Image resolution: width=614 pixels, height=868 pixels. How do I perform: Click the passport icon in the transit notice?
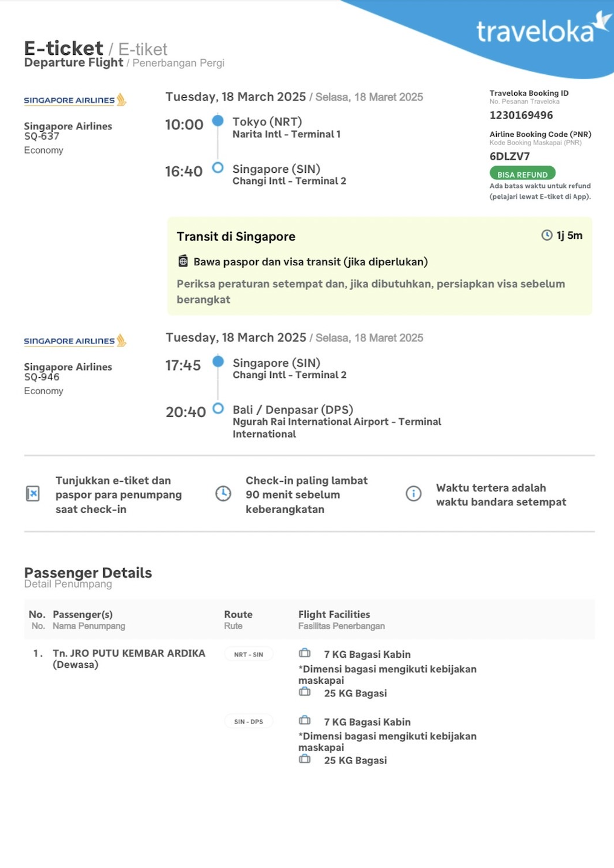point(183,261)
